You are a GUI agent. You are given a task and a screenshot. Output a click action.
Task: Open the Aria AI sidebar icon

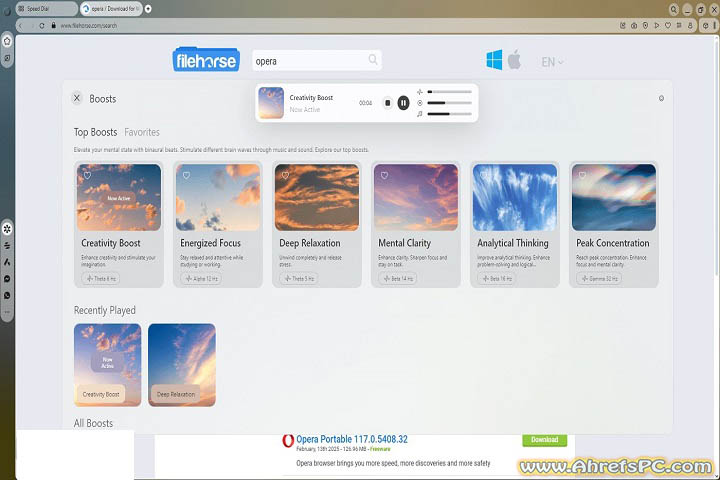7,262
